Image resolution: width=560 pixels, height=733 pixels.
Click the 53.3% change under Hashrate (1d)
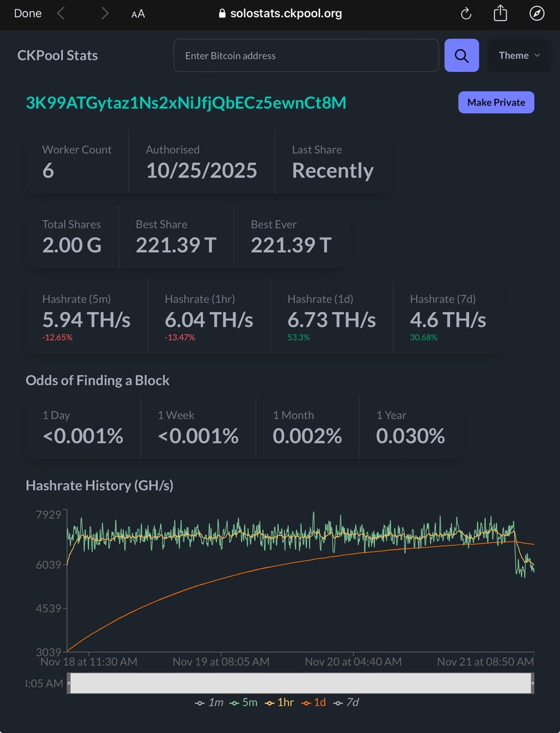point(299,338)
